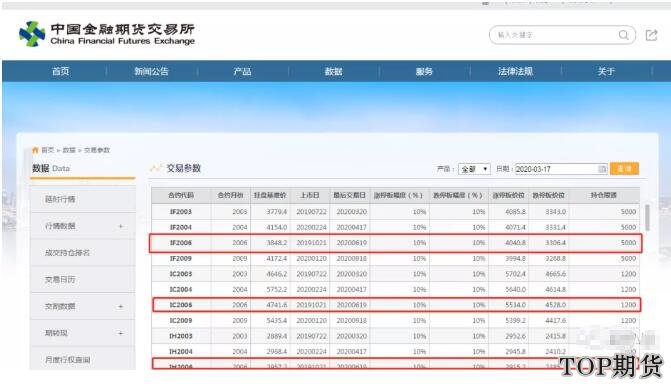
Task: Click benchmark price 3848.2 in IF2006 row
Action: click(x=277, y=243)
